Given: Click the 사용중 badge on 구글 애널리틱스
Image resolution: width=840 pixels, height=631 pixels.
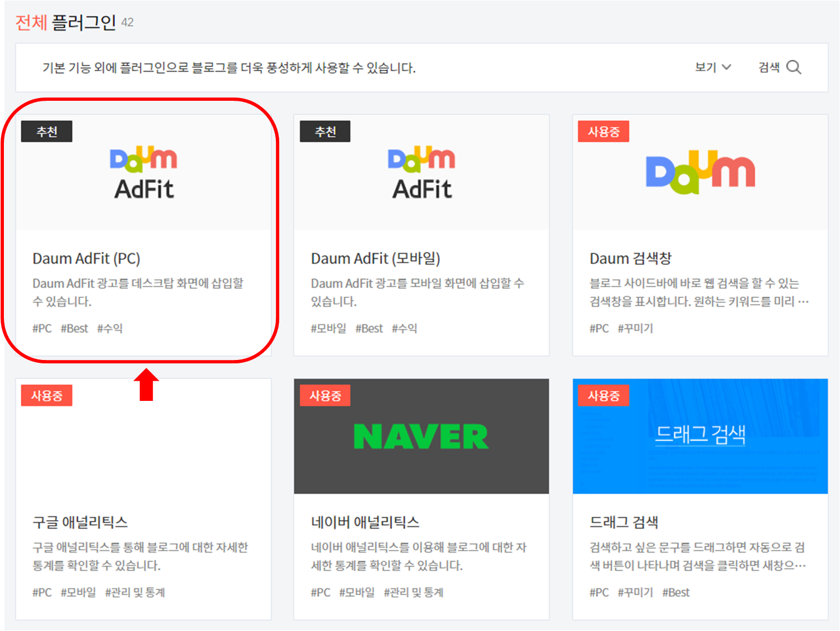Looking at the screenshot, I should pos(46,396).
